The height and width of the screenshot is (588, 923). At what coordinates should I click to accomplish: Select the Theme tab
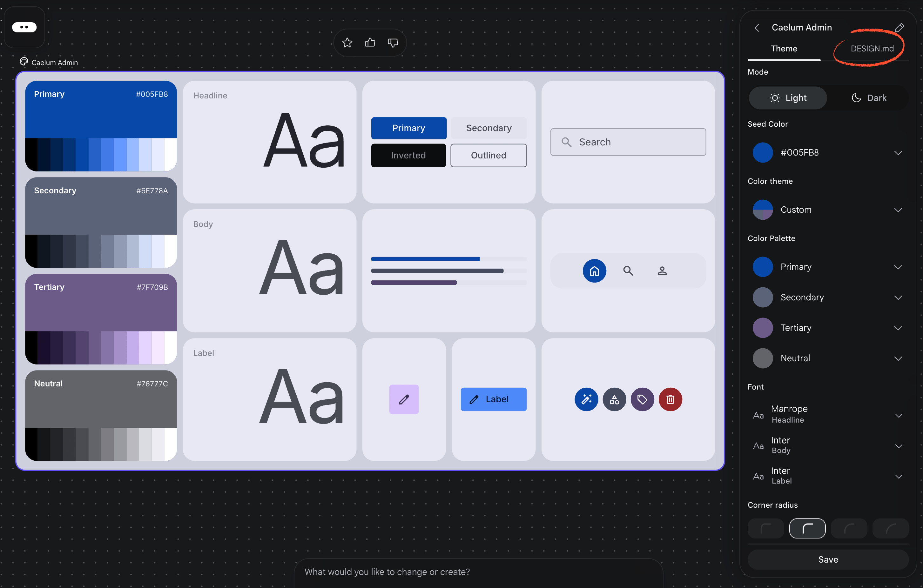pyautogui.click(x=784, y=49)
